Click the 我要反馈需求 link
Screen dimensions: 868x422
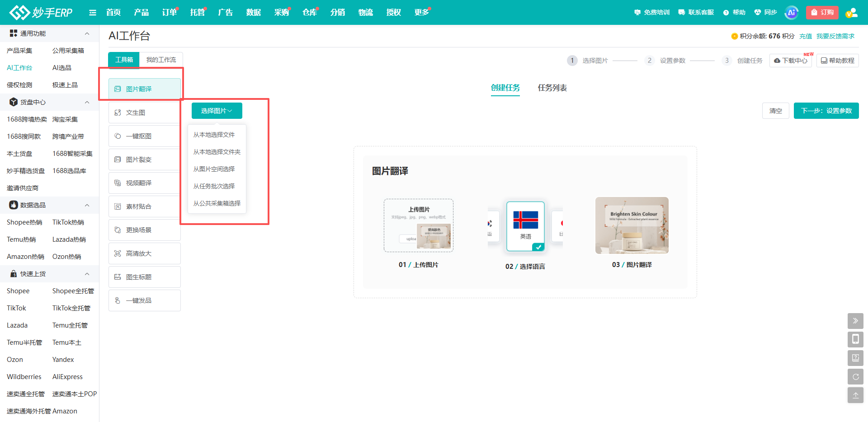[x=835, y=36]
